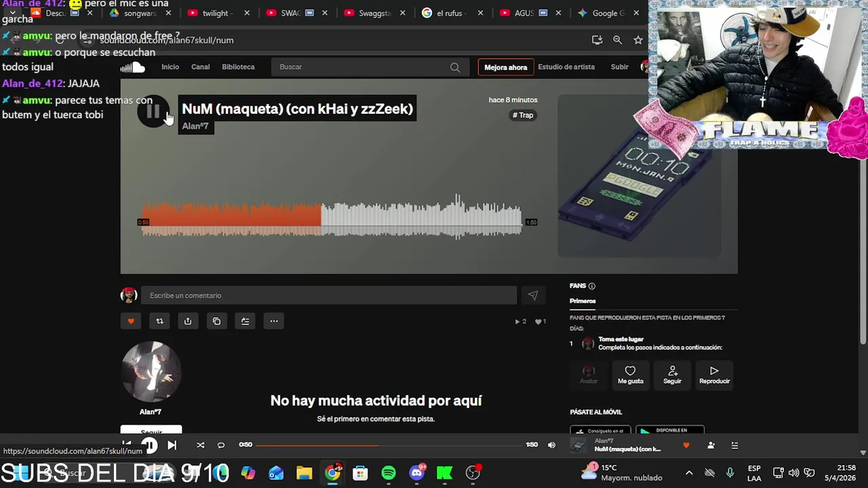Click the Subir upload link
This screenshot has width=868, height=488.
pyautogui.click(x=619, y=67)
